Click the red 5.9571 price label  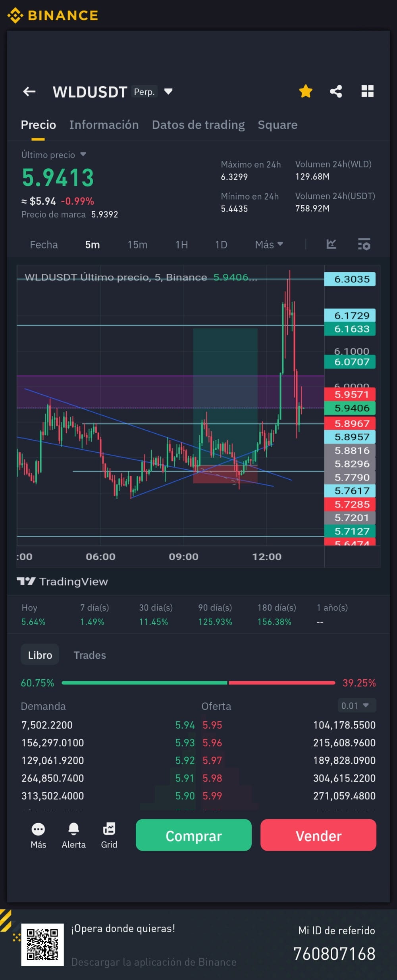[350, 394]
